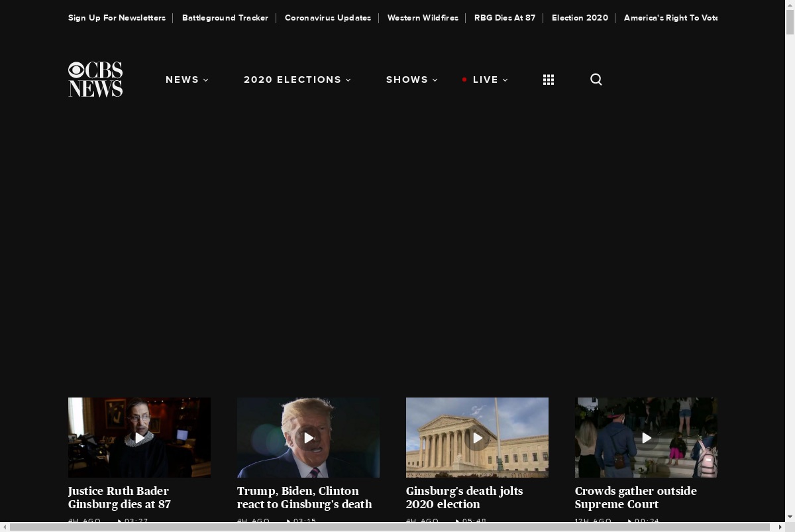This screenshot has width=795, height=532.
Task: Play the Trump, Biden, Clinton react video
Action: coord(308,437)
